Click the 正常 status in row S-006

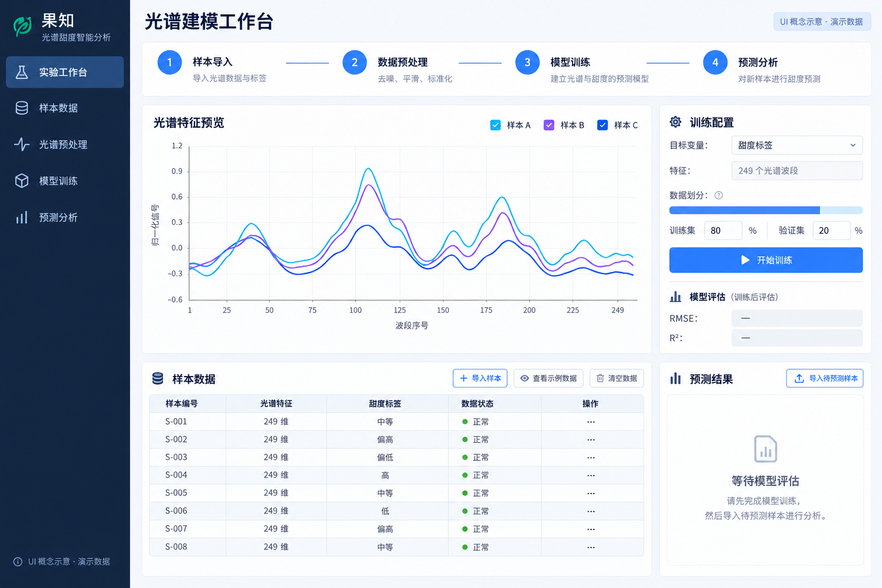pyautogui.click(x=475, y=511)
